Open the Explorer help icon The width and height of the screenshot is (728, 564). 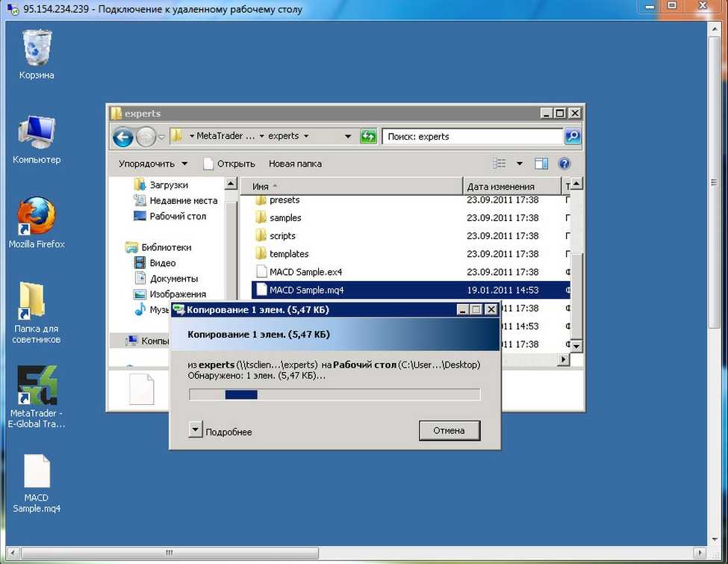click(x=564, y=164)
